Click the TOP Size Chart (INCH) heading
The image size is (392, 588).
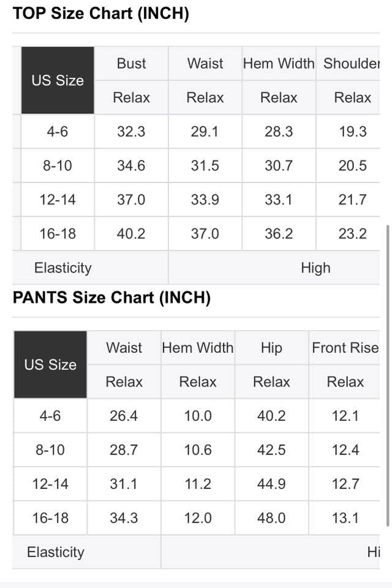click(100, 13)
